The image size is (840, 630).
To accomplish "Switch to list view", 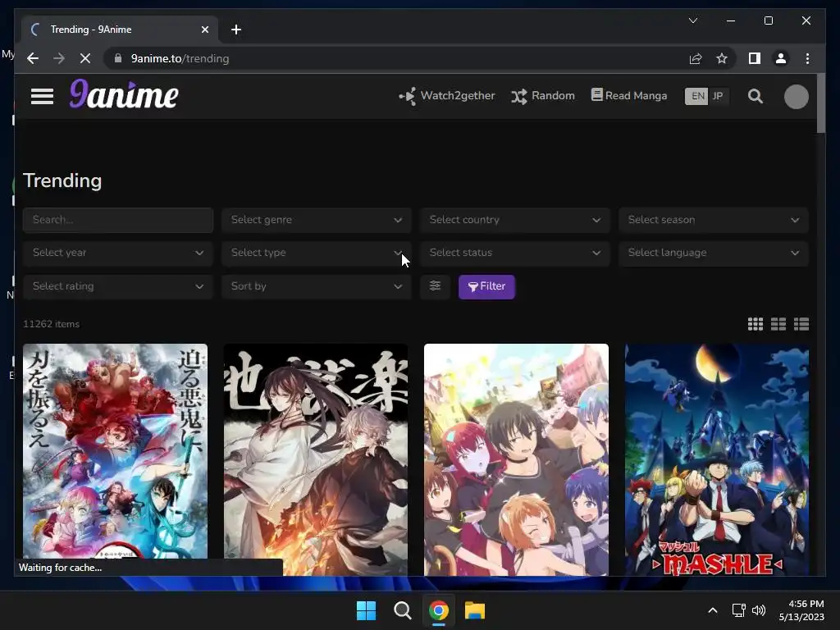I will (x=801, y=324).
